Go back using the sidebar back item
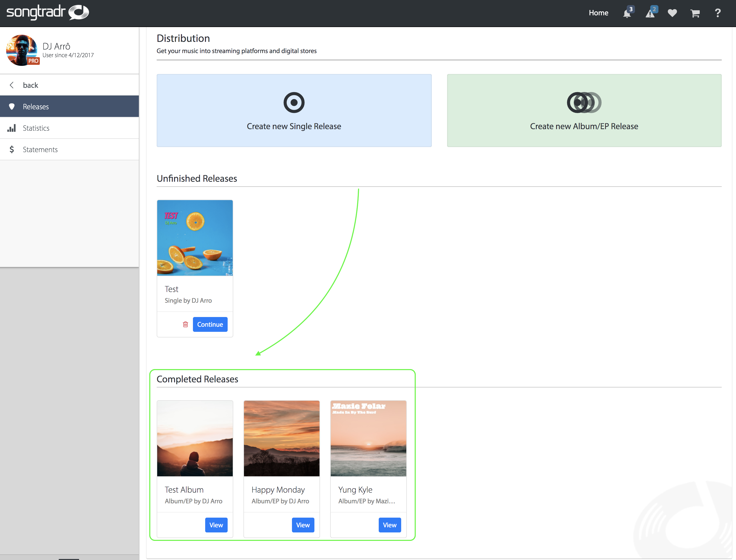 pos(69,85)
